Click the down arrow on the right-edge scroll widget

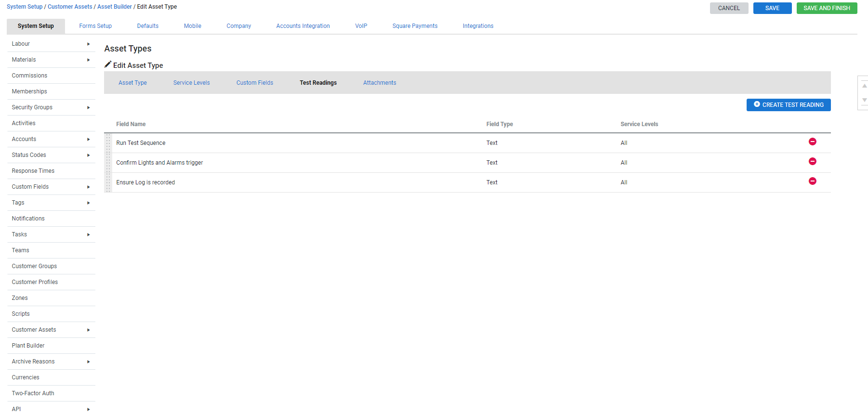864,100
